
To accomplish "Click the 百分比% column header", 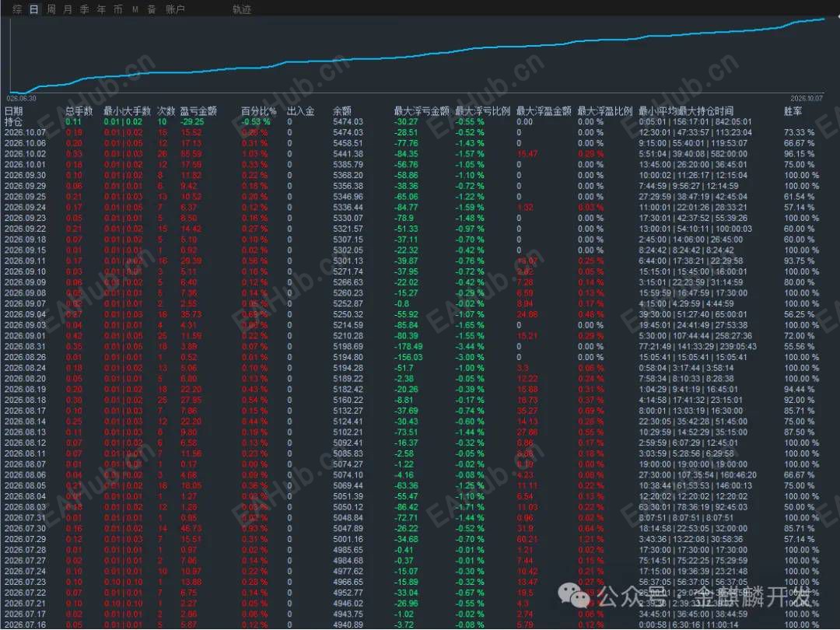I will pyautogui.click(x=259, y=111).
